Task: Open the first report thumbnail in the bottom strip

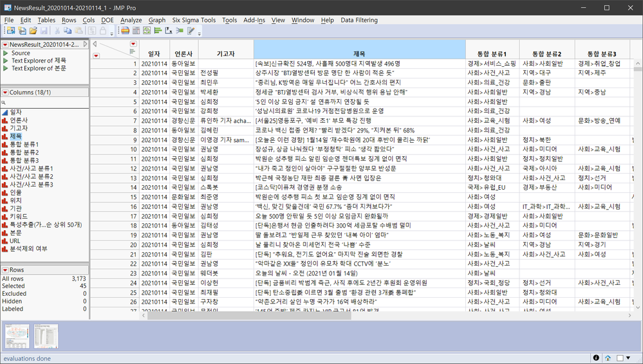Action: tap(17, 336)
